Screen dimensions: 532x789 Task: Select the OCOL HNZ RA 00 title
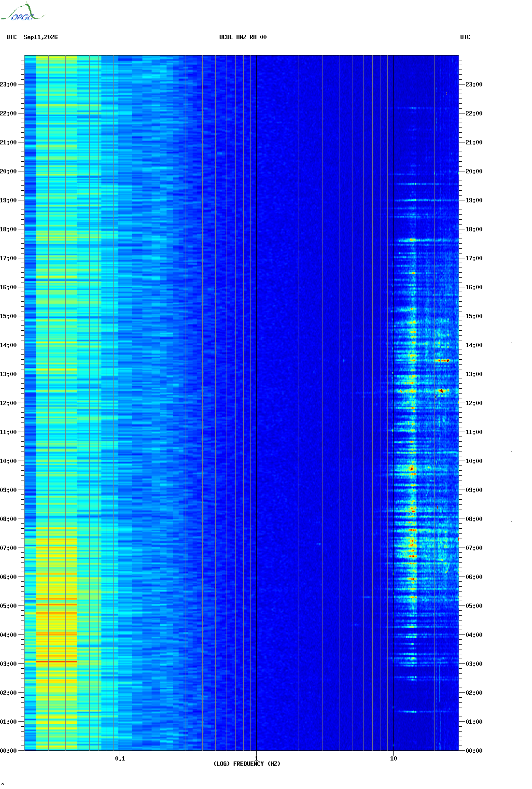coord(243,37)
